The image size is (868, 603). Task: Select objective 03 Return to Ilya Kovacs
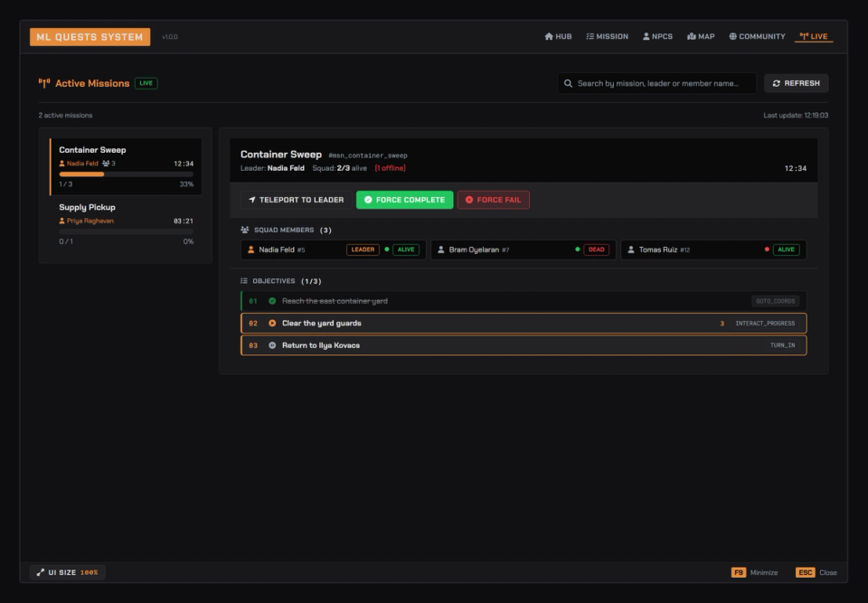524,345
